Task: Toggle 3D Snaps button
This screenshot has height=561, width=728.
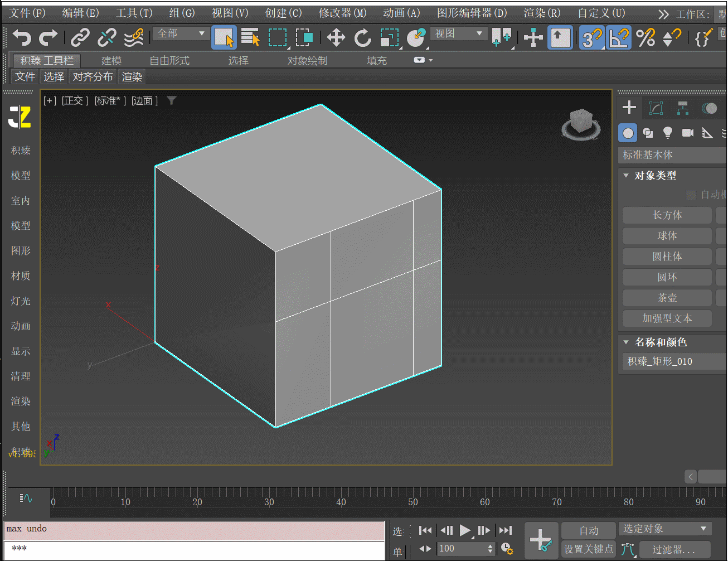Action: 591,38
